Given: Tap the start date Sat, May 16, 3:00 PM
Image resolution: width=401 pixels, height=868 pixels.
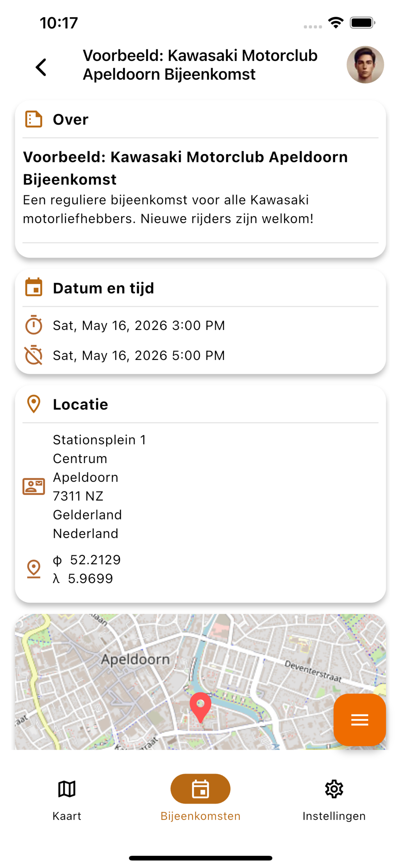Looking at the screenshot, I should (139, 325).
